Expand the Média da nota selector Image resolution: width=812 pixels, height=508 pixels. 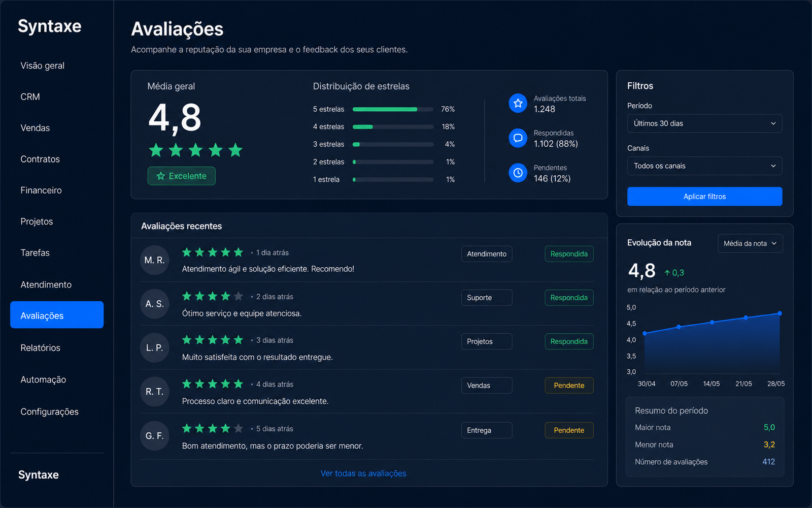pyautogui.click(x=750, y=243)
